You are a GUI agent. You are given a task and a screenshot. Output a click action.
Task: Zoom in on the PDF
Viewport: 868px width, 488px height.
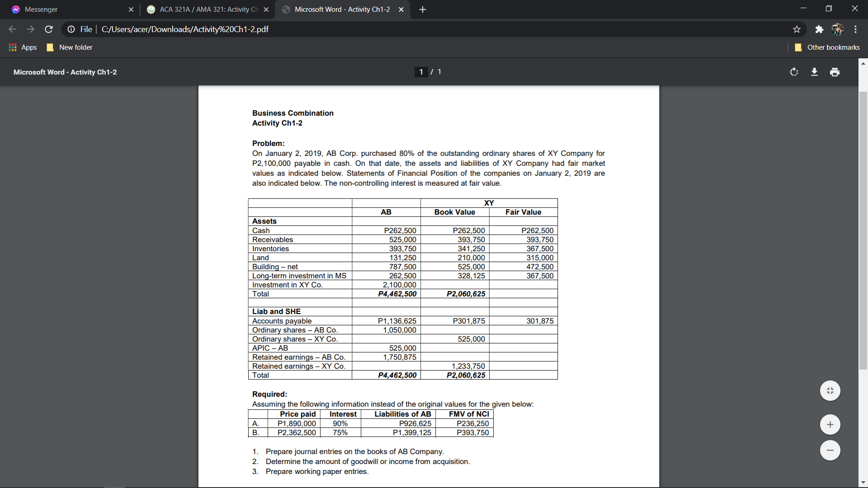coord(830,424)
